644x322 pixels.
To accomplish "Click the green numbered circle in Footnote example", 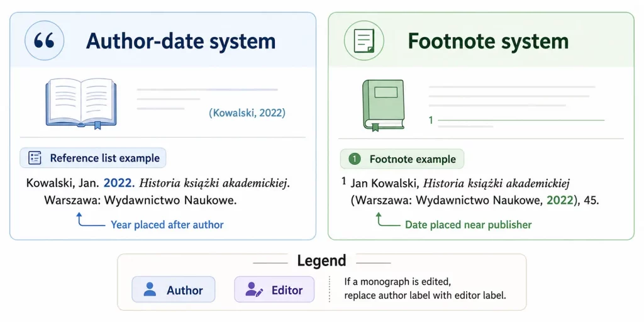I will (x=354, y=159).
